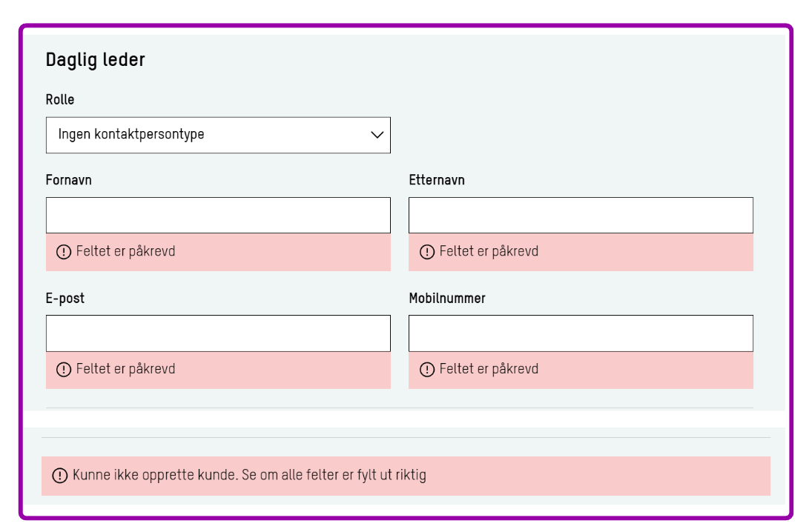Click the Rolle field label
The image size is (812, 532).
click(x=60, y=100)
